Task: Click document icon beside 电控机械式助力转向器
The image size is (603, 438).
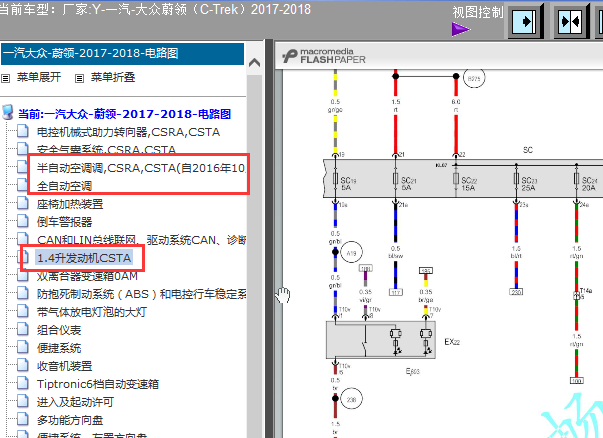Action: (x=23, y=131)
